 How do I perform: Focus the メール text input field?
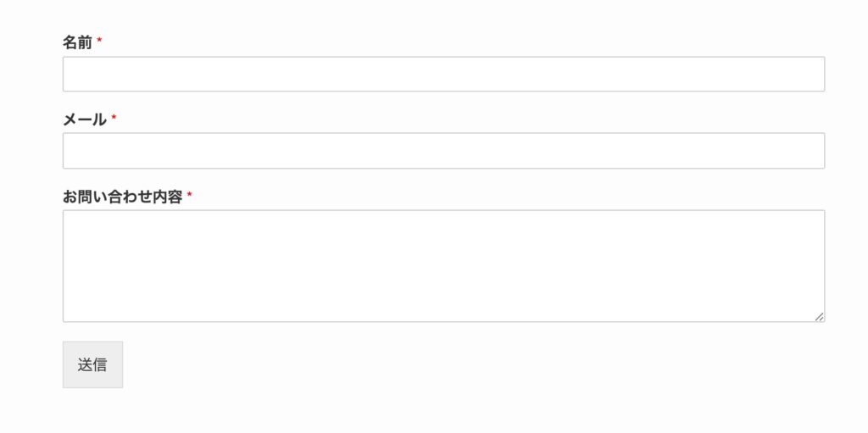(443, 151)
